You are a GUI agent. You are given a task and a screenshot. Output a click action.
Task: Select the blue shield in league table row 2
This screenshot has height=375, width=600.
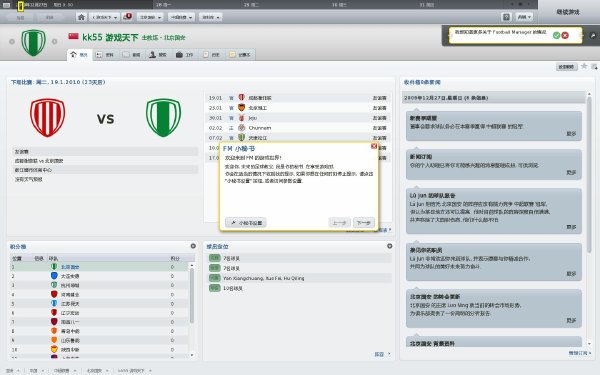(54, 276)
